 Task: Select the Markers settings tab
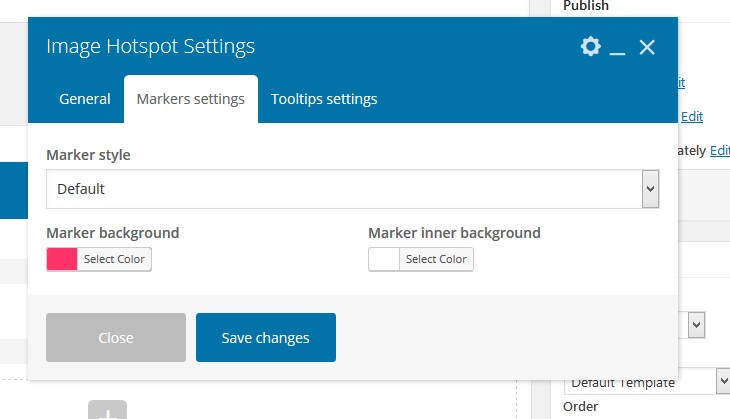pyautogui.click(x=190, y=99)
